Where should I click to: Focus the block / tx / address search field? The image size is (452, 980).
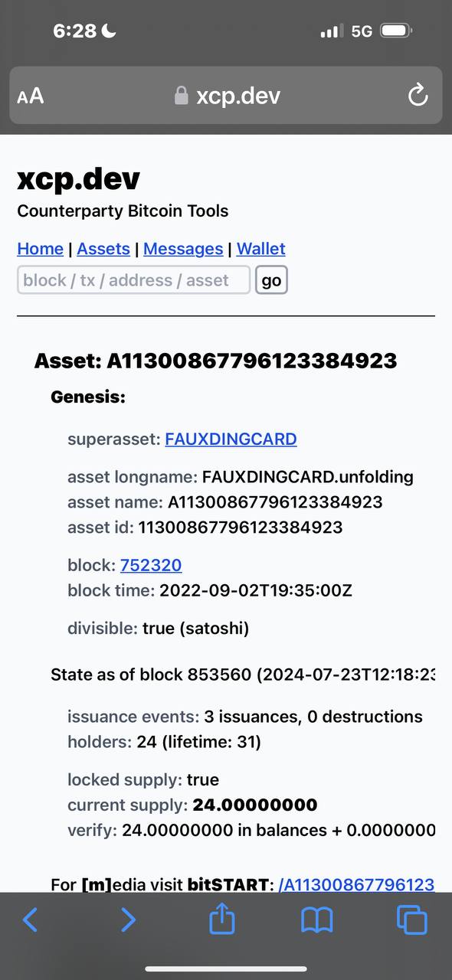coord(134,280)
